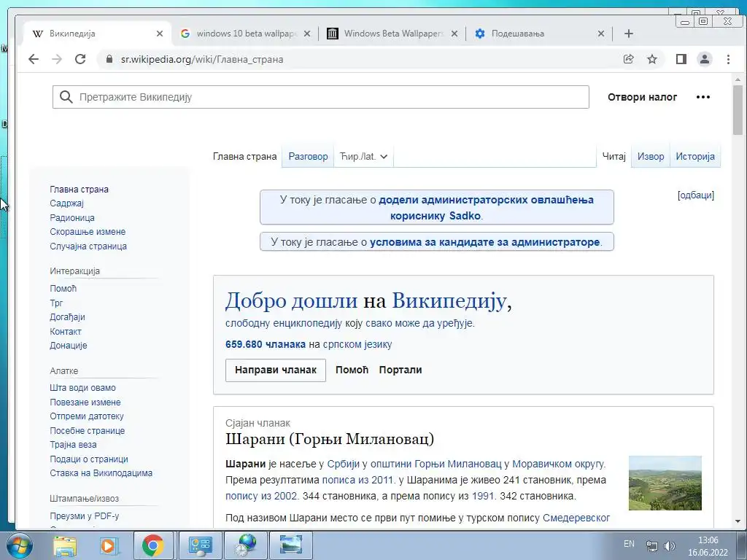Open picture viewer taskbar icon
Screen dimensions: 747x560
tap(291, 545)
